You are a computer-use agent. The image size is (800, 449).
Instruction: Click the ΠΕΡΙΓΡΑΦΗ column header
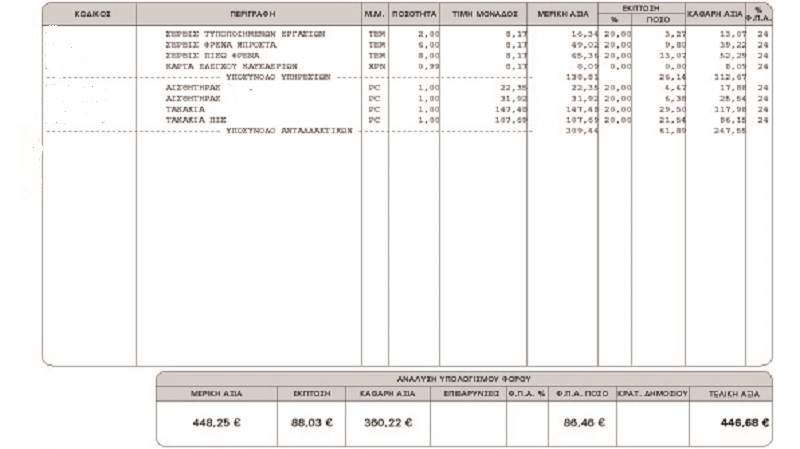pyautogui.click(x=253, y=14)
